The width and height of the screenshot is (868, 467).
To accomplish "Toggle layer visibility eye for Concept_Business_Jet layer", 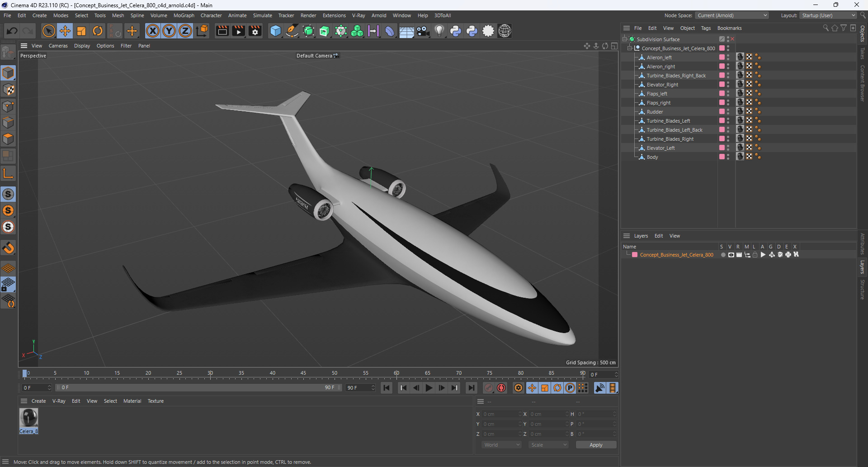I will (731, 255).
